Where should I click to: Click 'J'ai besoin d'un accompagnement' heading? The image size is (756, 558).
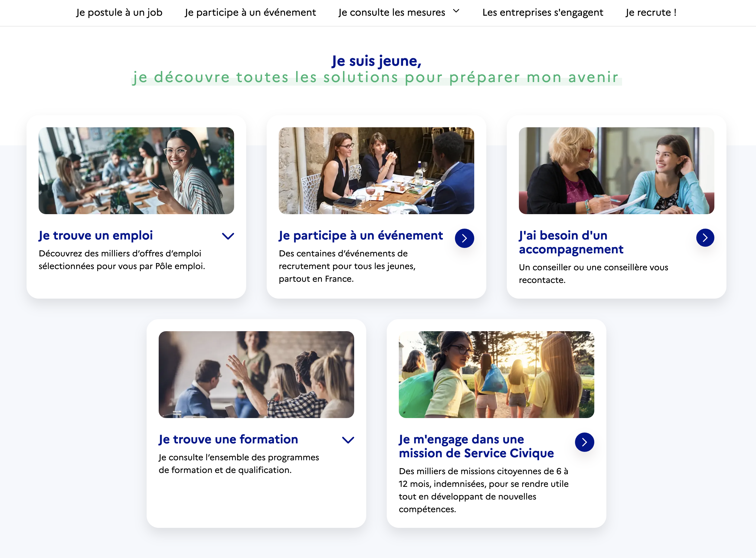pyautogui.click(x=571, y=242)
